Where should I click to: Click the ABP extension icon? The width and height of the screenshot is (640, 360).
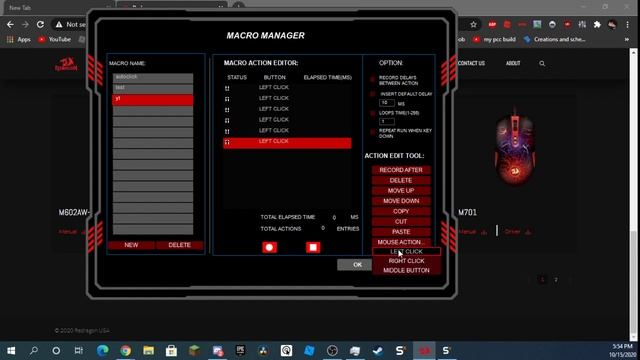click(x=492, y=24)
